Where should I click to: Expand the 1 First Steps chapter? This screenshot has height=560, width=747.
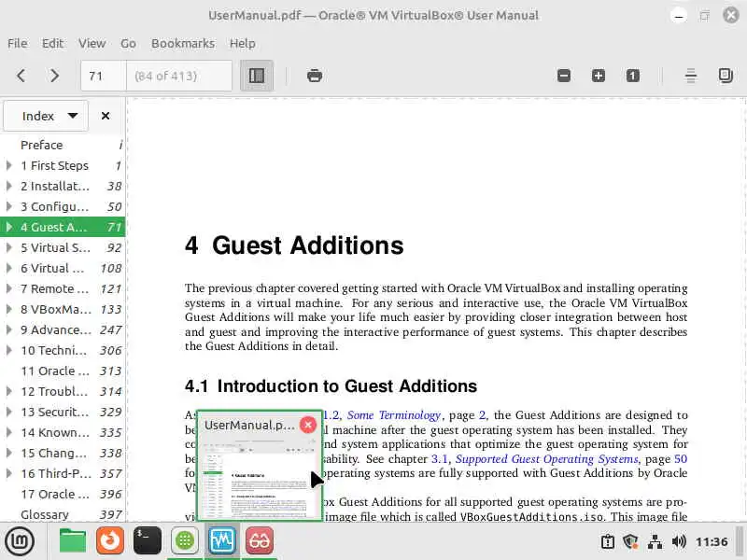(8, 166)
